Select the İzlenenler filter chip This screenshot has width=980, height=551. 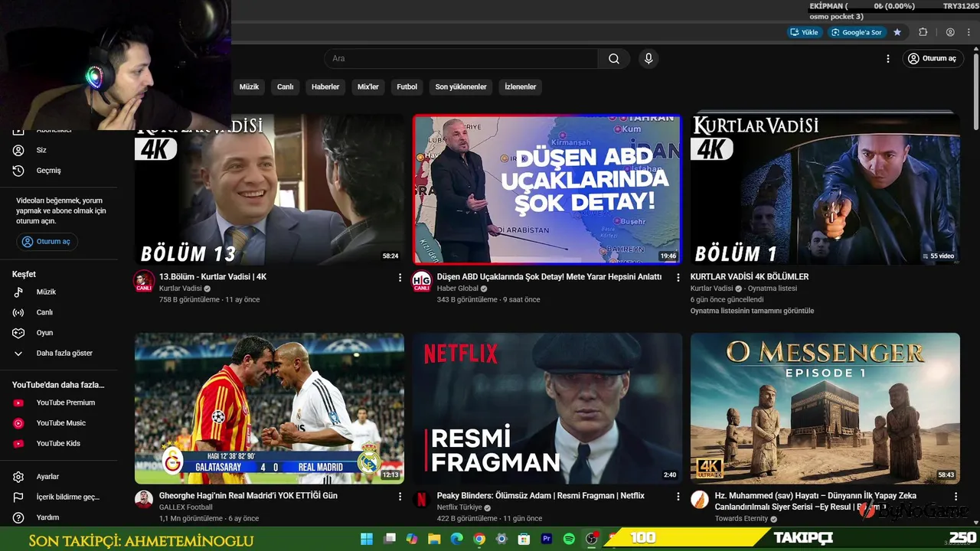[521, 87]
